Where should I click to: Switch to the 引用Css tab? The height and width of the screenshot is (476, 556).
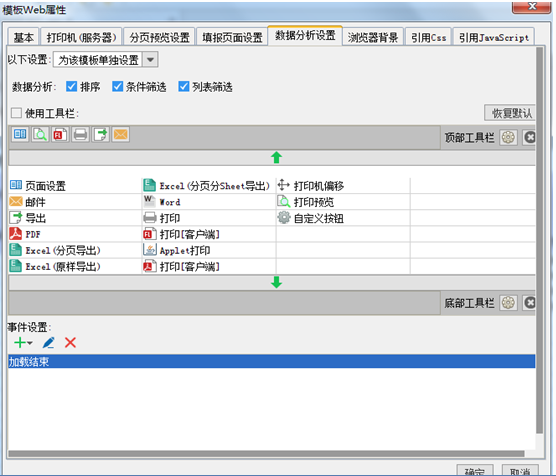[x=428, y=37]
